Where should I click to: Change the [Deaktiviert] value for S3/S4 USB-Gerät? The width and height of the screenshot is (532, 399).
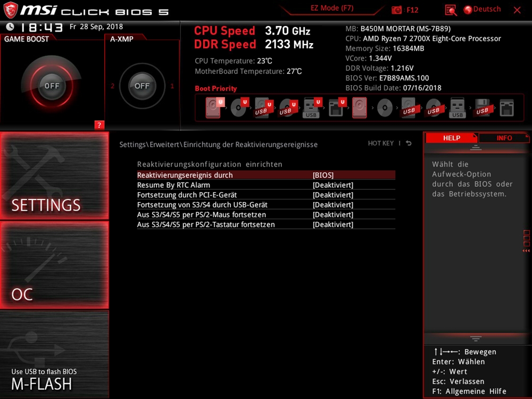pos(333,205)
